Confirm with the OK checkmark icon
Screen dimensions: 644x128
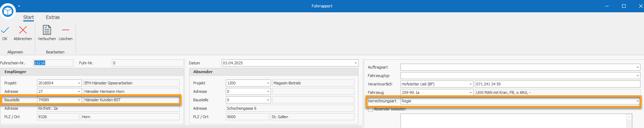click(x=5, y=30)
